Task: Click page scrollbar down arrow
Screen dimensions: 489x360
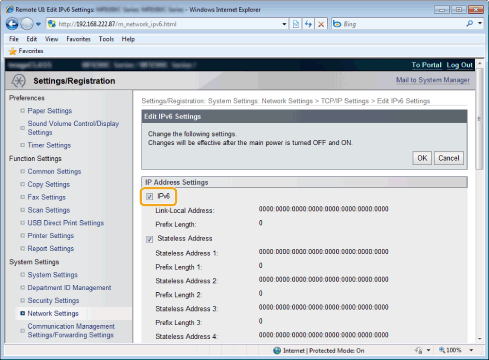Action: (480, 338)
